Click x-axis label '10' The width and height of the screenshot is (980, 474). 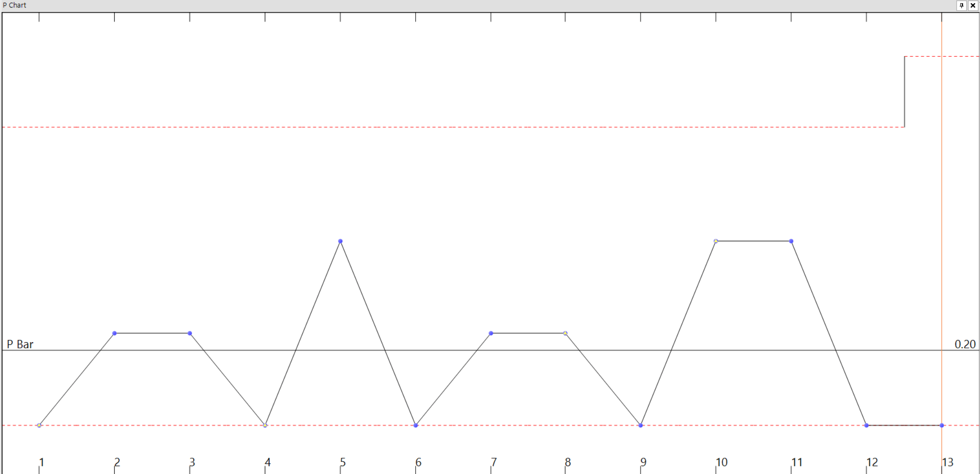[x=721, y=462]
